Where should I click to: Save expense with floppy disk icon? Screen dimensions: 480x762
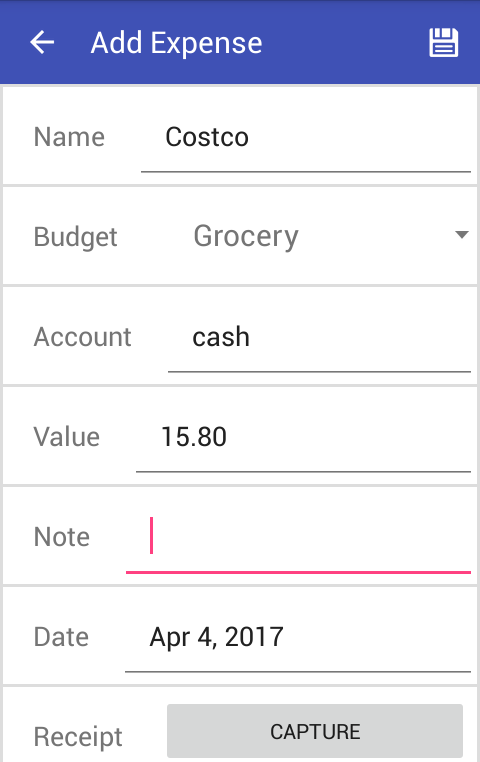pyautogui.click(x=444, y=43)
